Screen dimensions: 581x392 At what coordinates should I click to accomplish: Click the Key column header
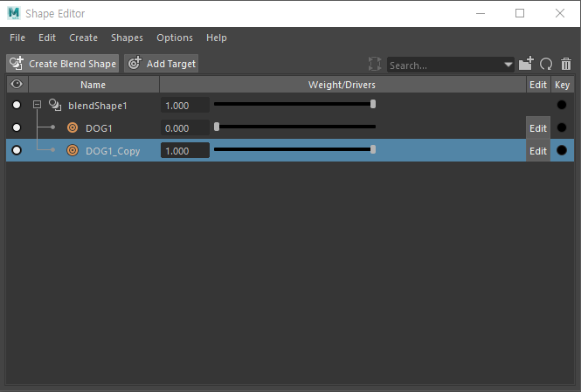[562, 85]
